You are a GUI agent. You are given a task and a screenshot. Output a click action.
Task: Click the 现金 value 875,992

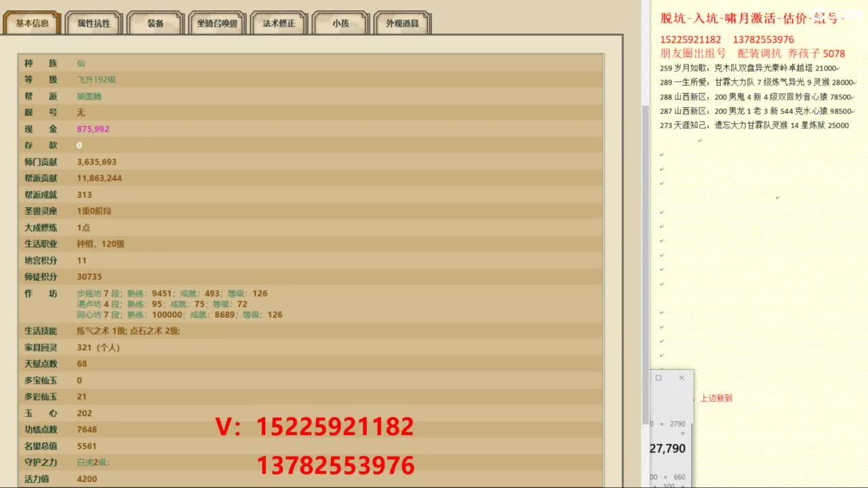point(93,129)
